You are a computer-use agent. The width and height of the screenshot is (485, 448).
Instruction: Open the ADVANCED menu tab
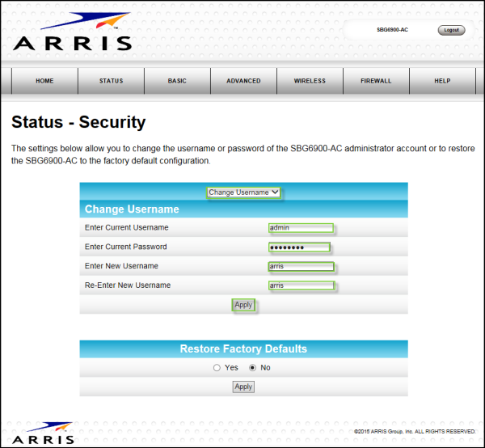[x=243, y=81]
